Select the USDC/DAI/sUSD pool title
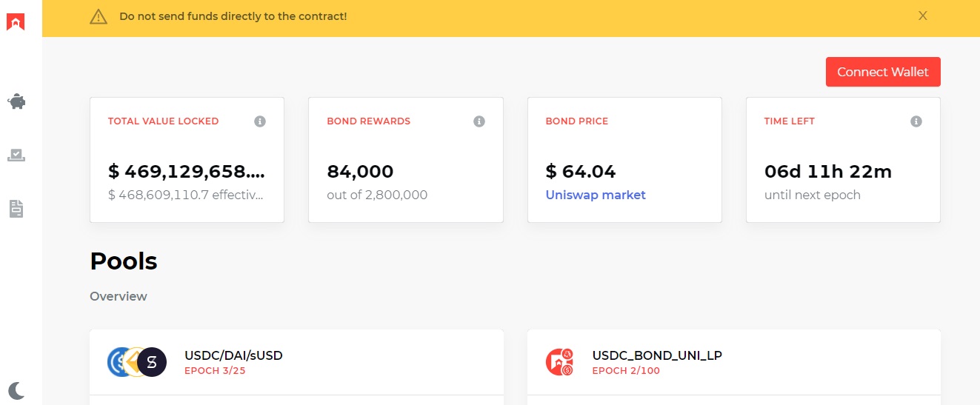Screen dimensions: 980x405 click(233, 355)
